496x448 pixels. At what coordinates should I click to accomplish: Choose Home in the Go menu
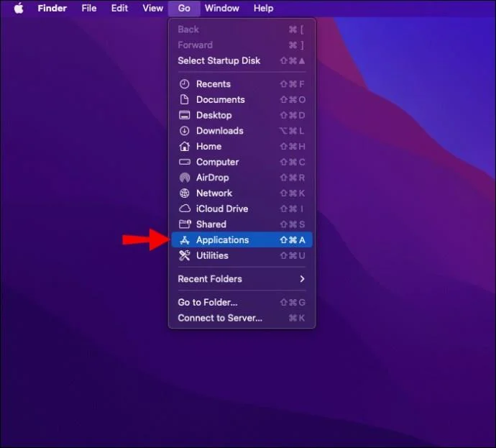[x=242, y=146]
